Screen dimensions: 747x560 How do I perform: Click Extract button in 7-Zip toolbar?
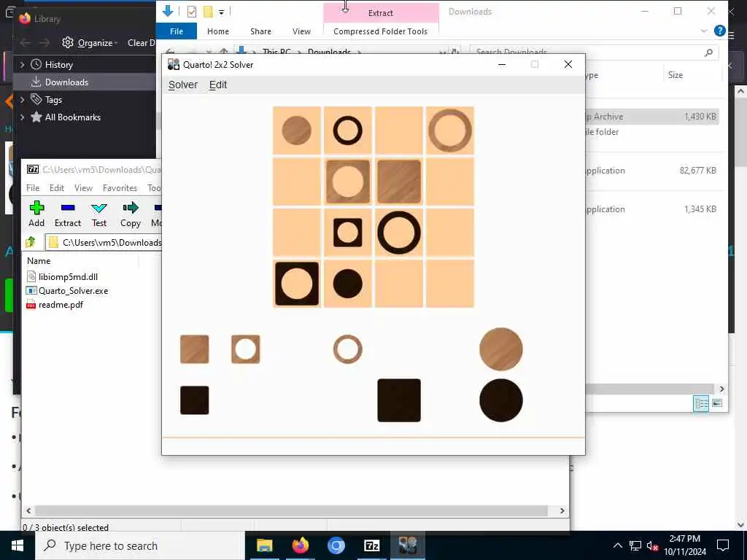tap(68, 214)
